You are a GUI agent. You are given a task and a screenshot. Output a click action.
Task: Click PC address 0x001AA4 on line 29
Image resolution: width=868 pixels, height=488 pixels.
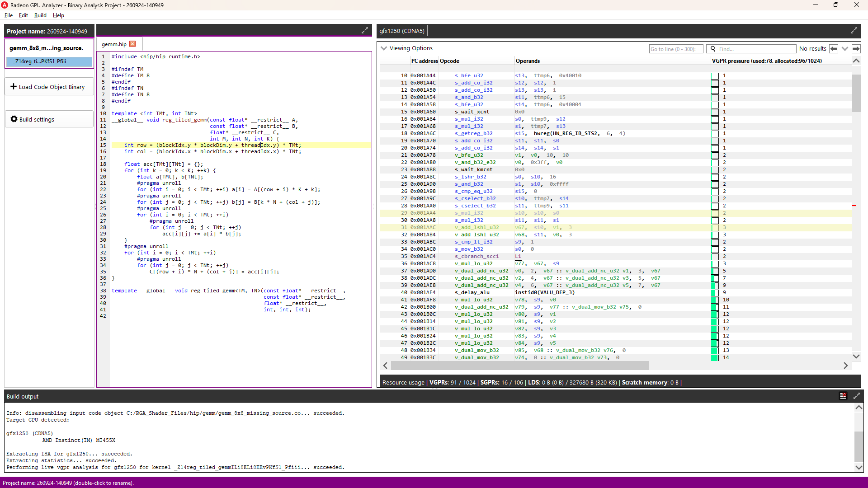(x=423, y=213)
